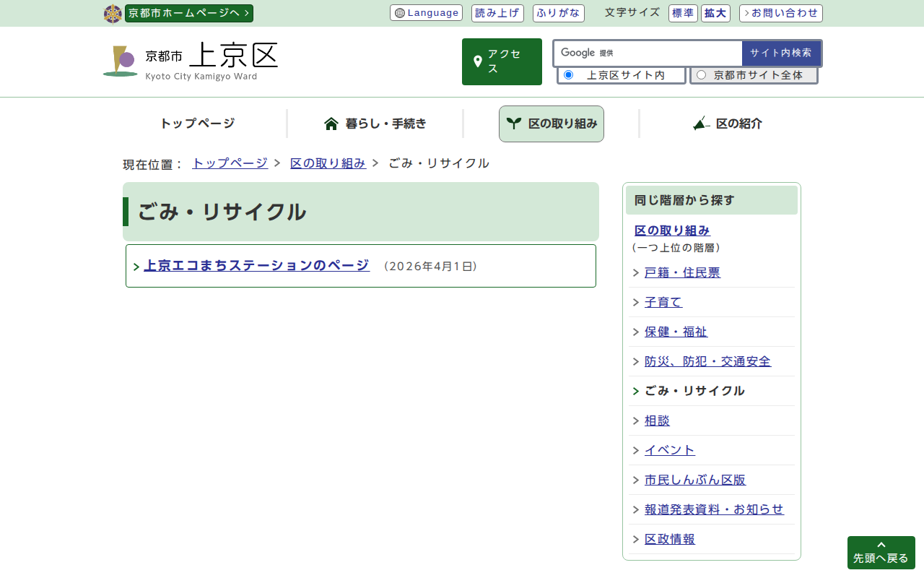
Task: Click the globe icon beside Language
Action: coord(400,13)
